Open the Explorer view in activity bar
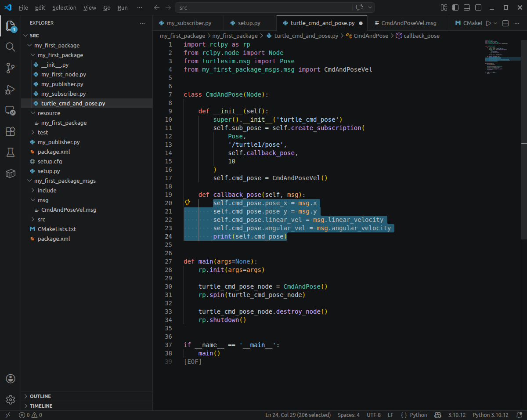 tap(11, 26)
